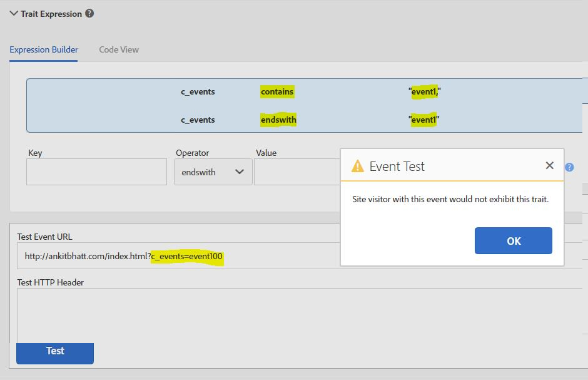Click the highlighted "contains" operator

pyautogui.click(x=277, y=91)
